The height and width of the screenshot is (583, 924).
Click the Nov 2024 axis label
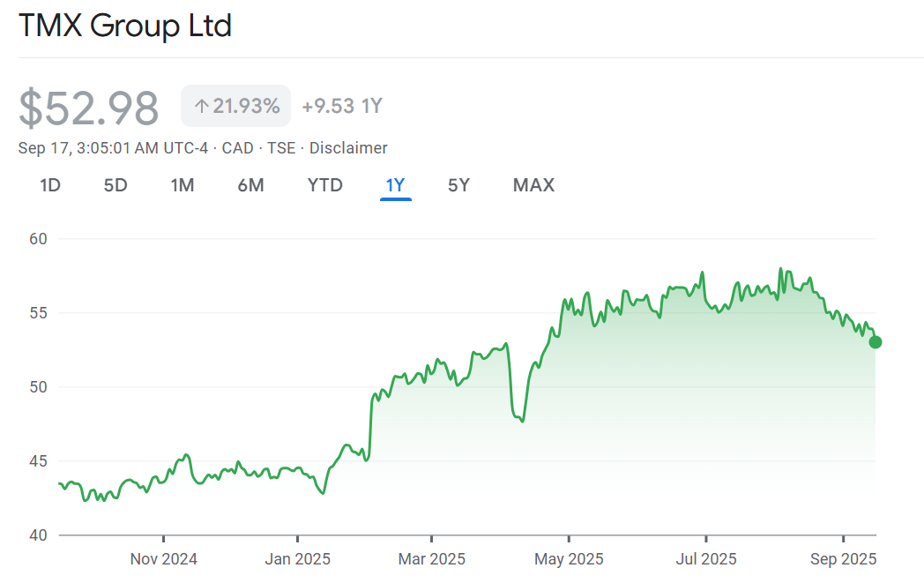click(x=163, y=559)
